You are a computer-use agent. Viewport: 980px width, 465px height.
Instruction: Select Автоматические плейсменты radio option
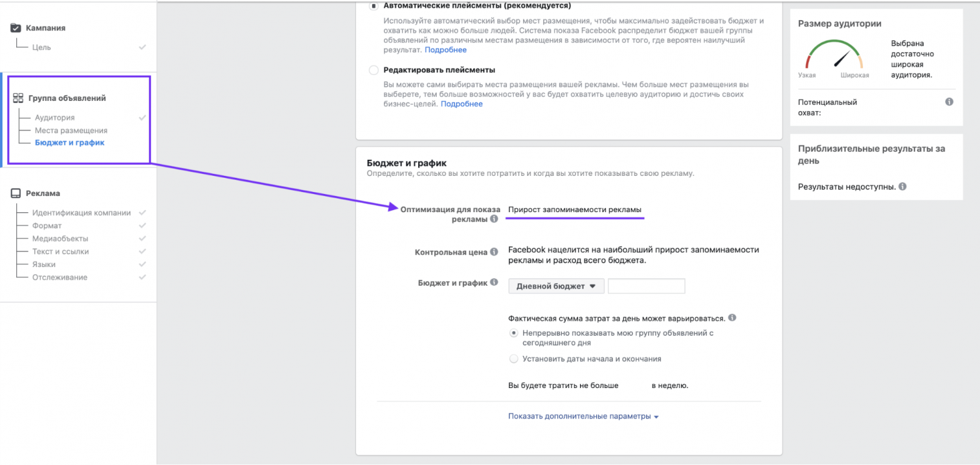pyautogui.click(x=373, y=6)
